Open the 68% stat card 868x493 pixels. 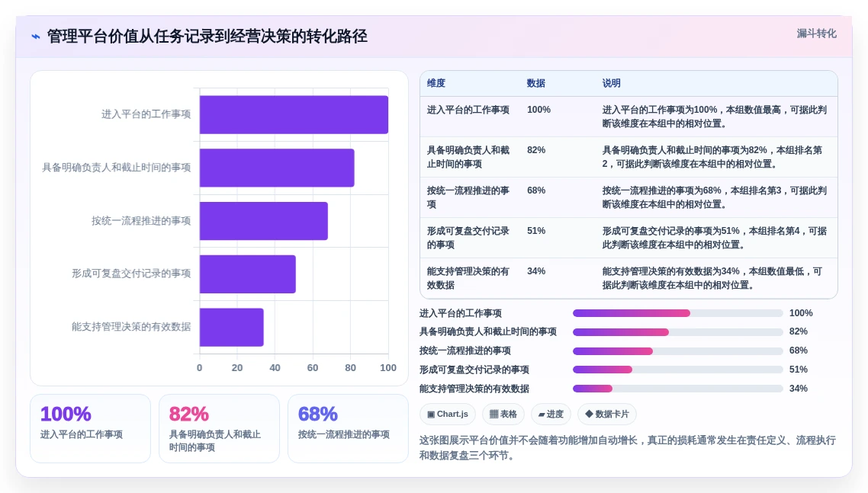pyautogui.click(x=349, y=428)
